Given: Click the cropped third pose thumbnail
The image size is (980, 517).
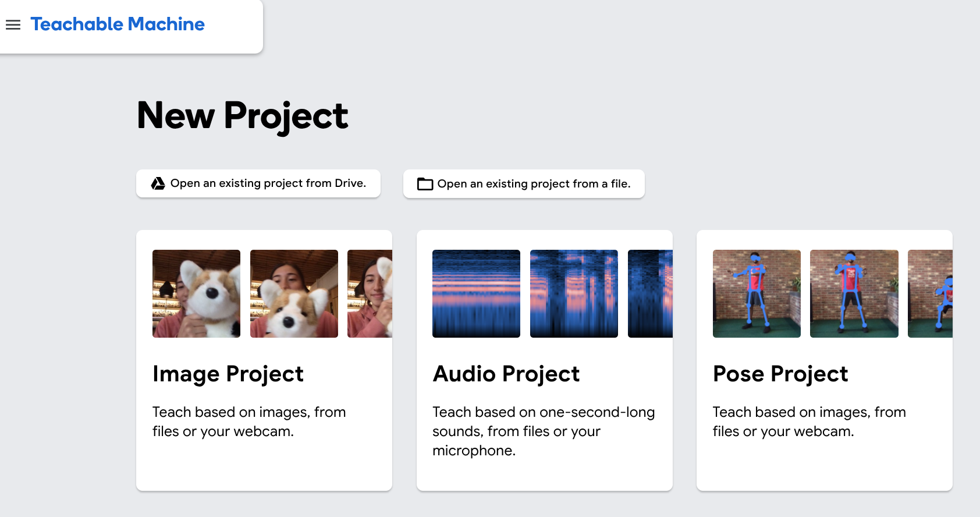Looking at the screenshot, I should point(930,293).
